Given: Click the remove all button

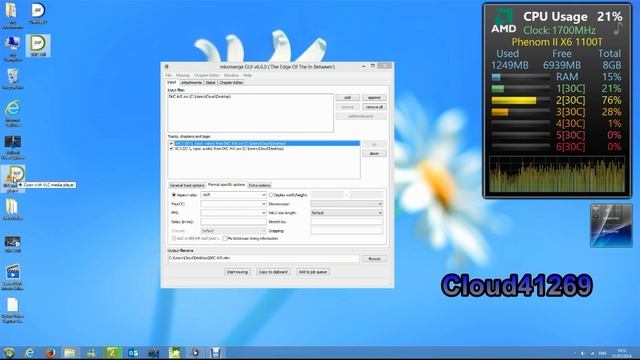Looking at the screenshot, I should (374, 107).
